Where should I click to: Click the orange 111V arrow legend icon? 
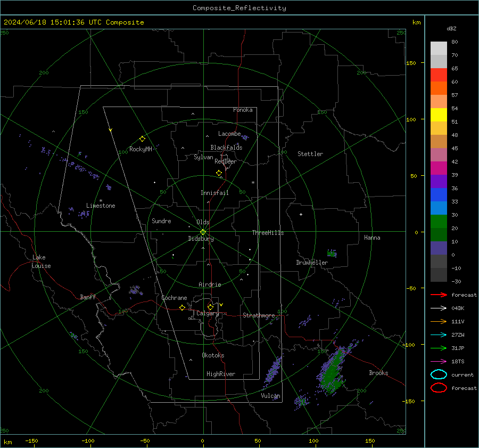point(439,321)
